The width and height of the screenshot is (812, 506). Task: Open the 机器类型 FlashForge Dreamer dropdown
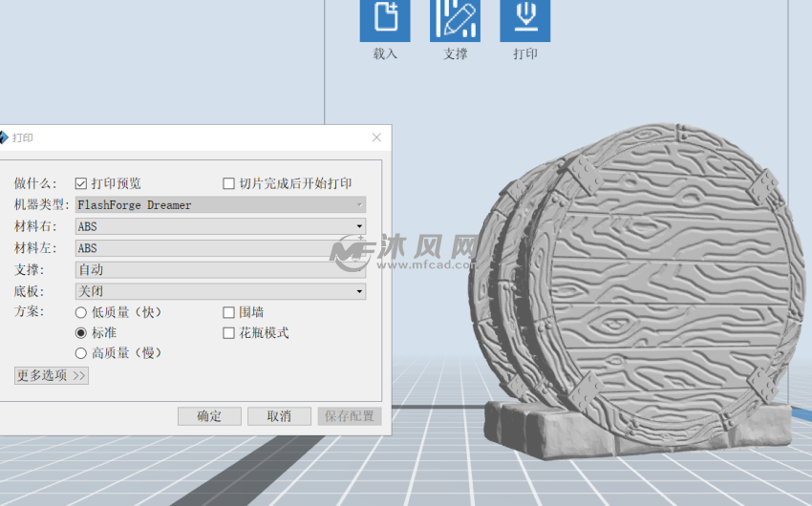tap(220, 205)
